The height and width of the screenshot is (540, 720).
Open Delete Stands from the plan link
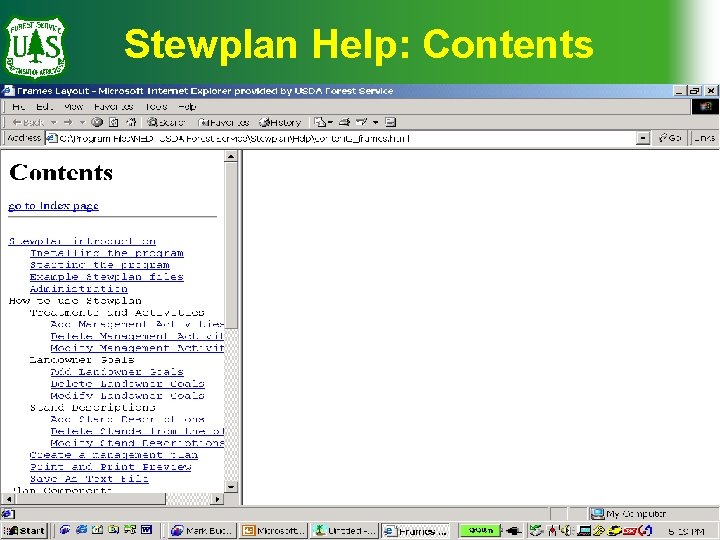[x=137, y=431]
